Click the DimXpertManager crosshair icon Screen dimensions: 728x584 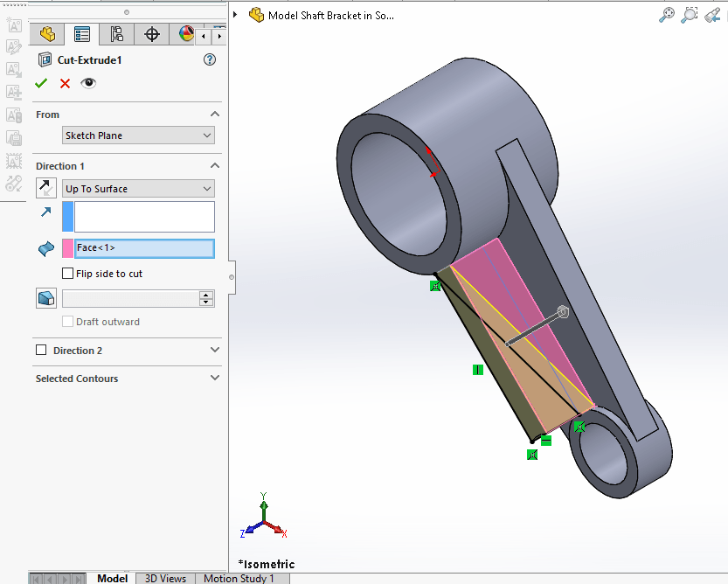(x=151, y=34)
